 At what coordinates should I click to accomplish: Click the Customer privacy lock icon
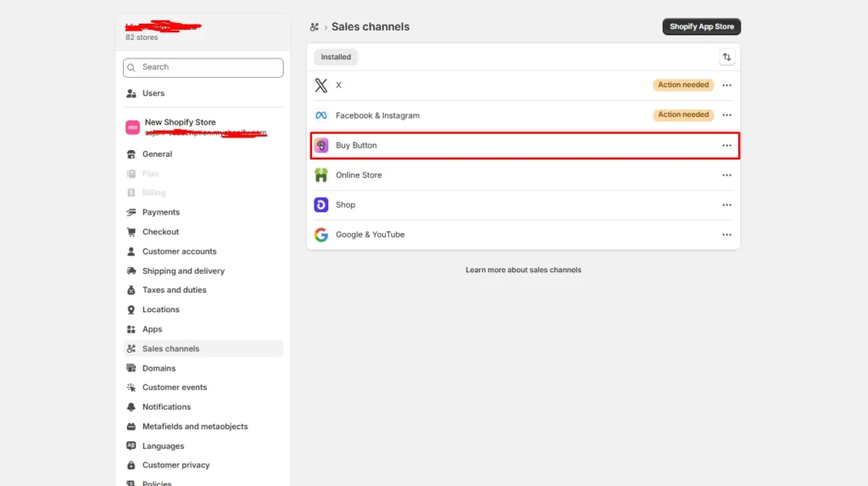pyautogui.click(x=131, y=466)
